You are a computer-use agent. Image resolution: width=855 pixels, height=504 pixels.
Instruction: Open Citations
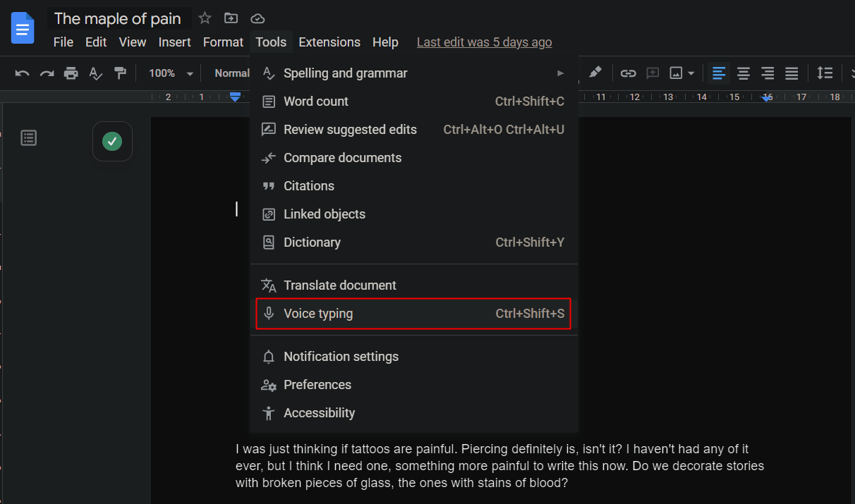(x=414, y=186)
